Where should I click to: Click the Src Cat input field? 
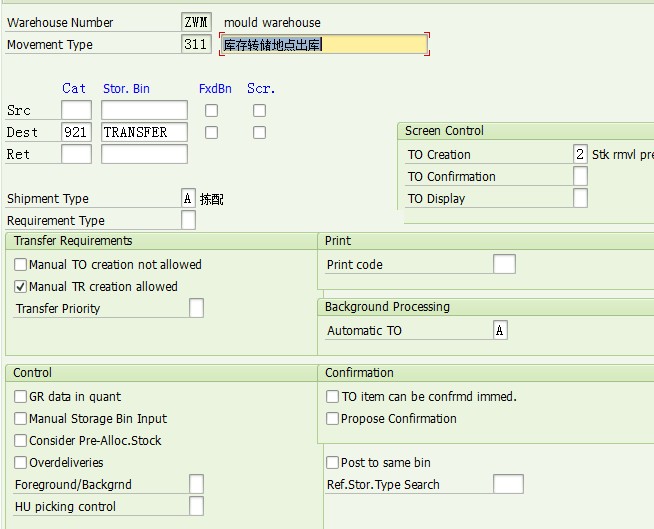[x=76, y=110]
